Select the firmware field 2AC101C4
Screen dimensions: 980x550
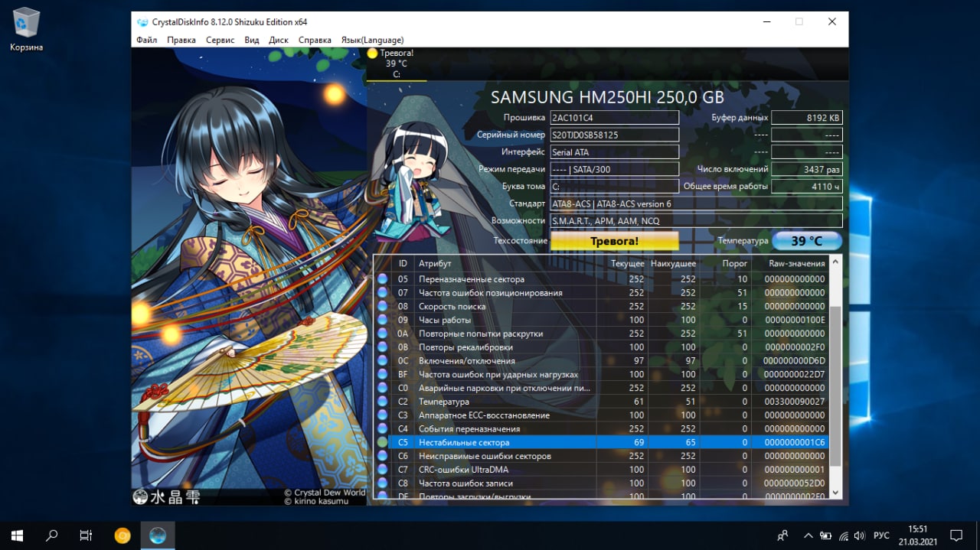[615, 118]
